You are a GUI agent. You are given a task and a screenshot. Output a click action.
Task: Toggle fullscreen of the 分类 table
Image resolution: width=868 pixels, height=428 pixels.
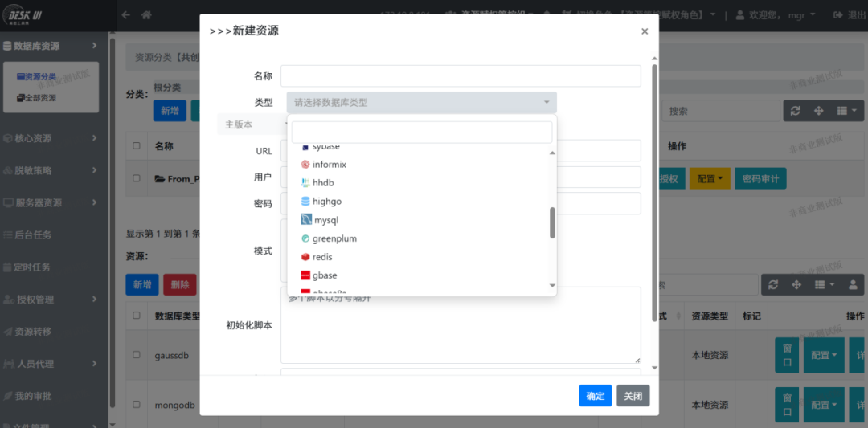pyautogui.click(x=819, y=111)
